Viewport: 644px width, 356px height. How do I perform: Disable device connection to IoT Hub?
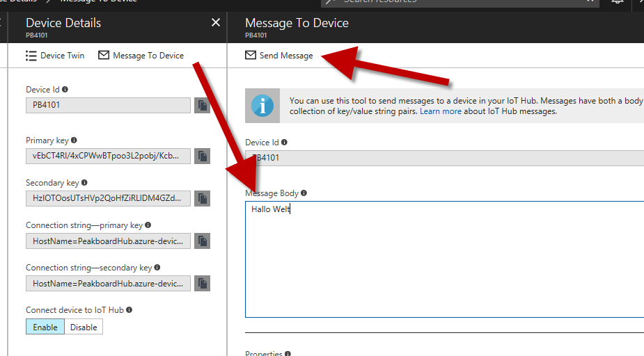pyautogui.click(x=84, y=327)
